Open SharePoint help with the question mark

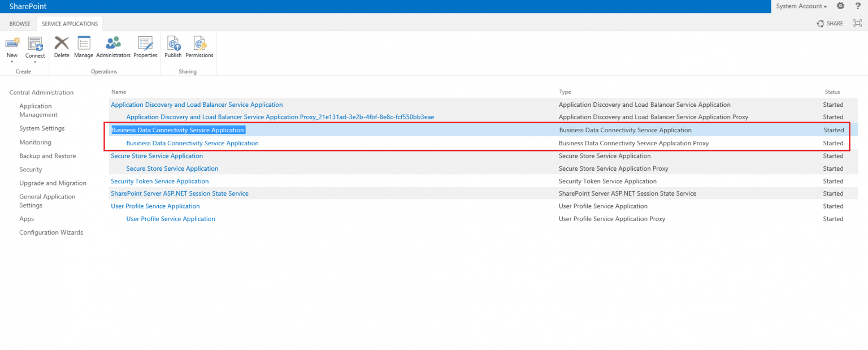[858, 6]
